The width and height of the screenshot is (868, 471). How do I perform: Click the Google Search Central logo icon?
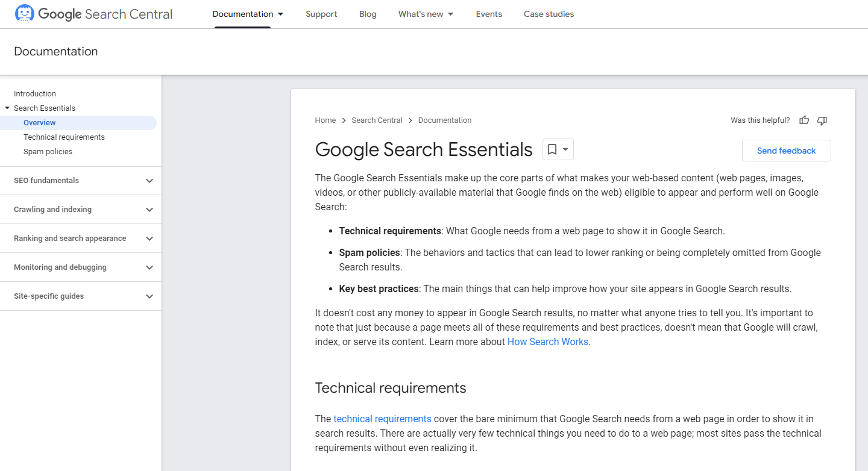coord(24,13)
